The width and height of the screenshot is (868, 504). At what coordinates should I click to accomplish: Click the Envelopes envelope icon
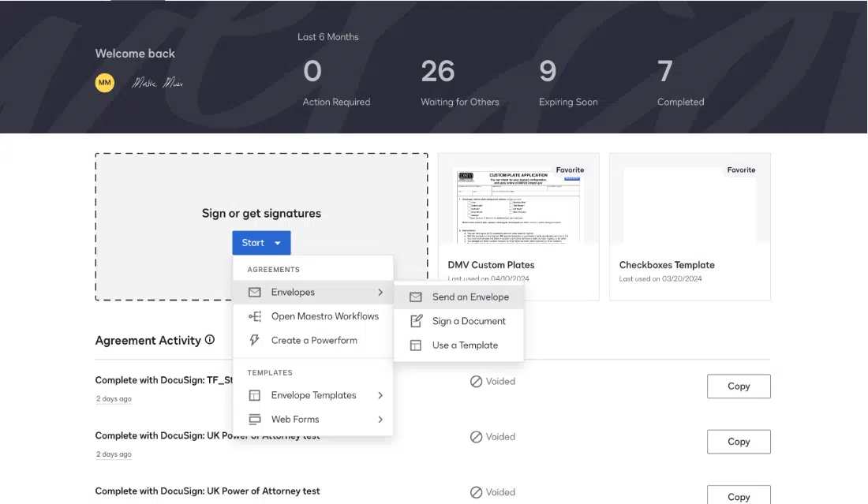[x=254, y=292]
